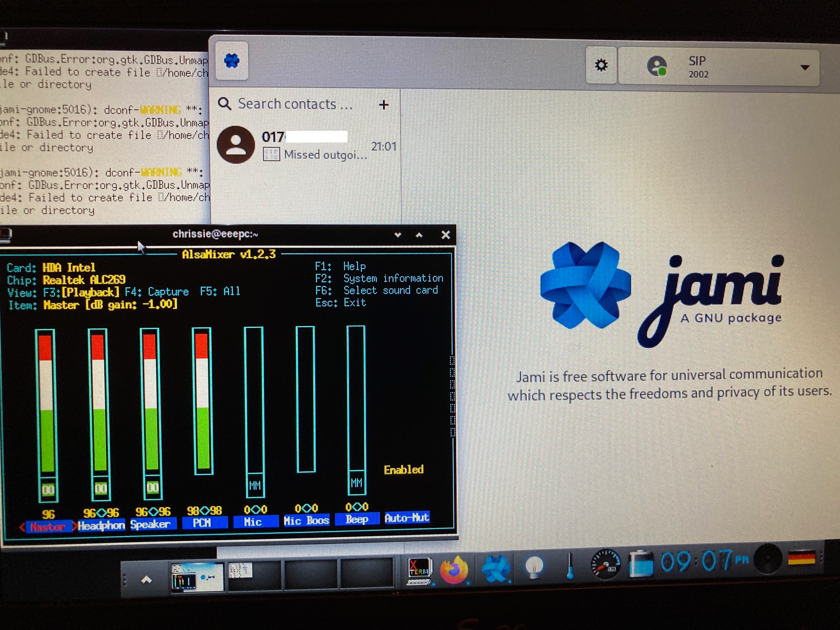Click the Missed outgoing call text

325,155
